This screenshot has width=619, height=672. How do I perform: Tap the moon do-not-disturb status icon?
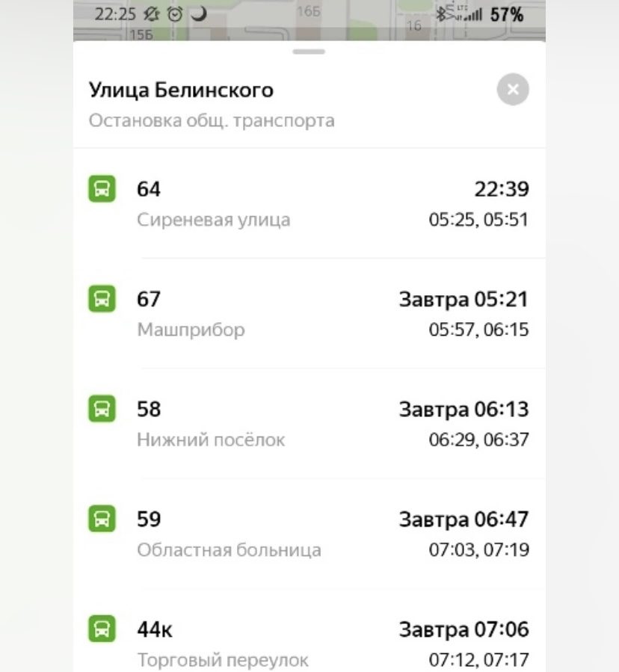click(198, 13)
